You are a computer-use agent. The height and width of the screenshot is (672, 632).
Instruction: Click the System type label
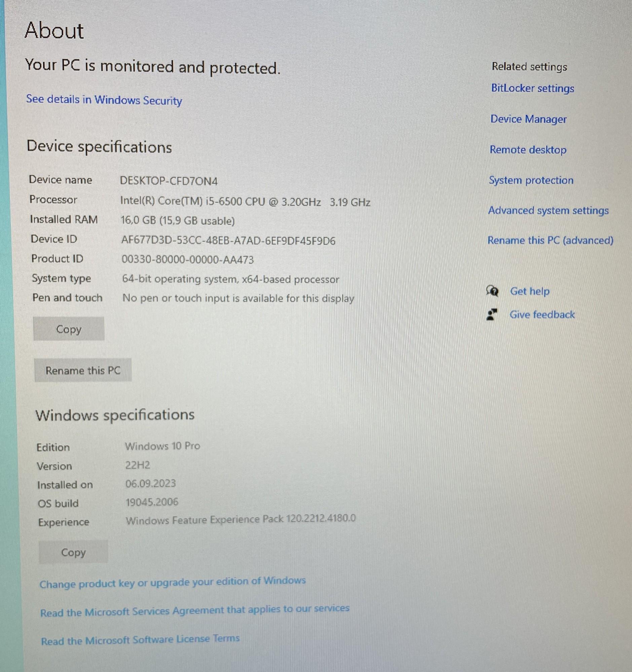62,279
